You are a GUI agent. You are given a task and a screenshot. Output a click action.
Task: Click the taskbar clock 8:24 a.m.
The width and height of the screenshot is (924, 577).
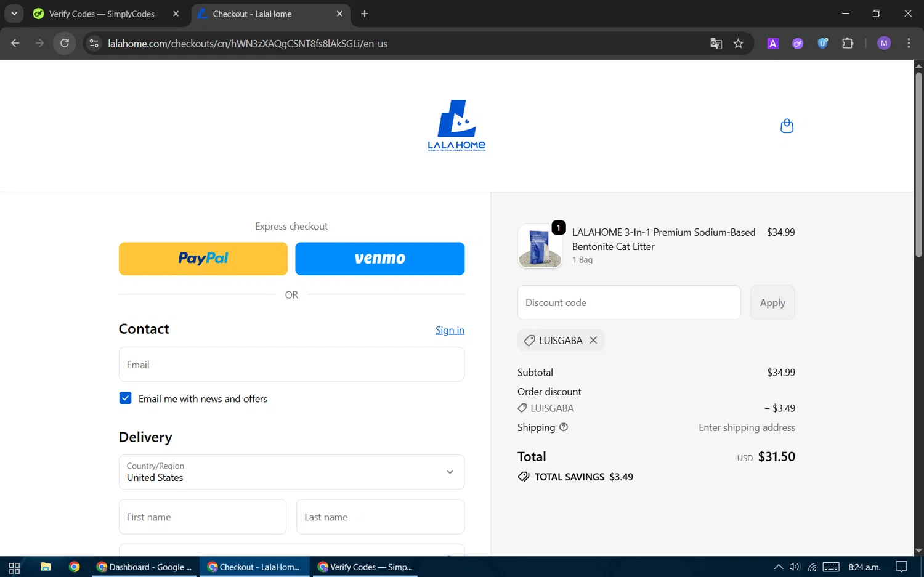[864, 567]
